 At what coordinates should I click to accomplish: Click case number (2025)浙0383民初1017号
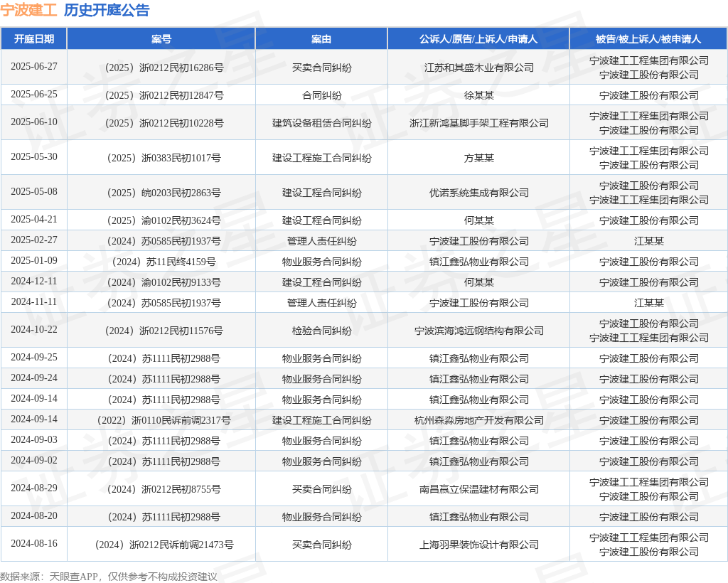tap(164, 158)
